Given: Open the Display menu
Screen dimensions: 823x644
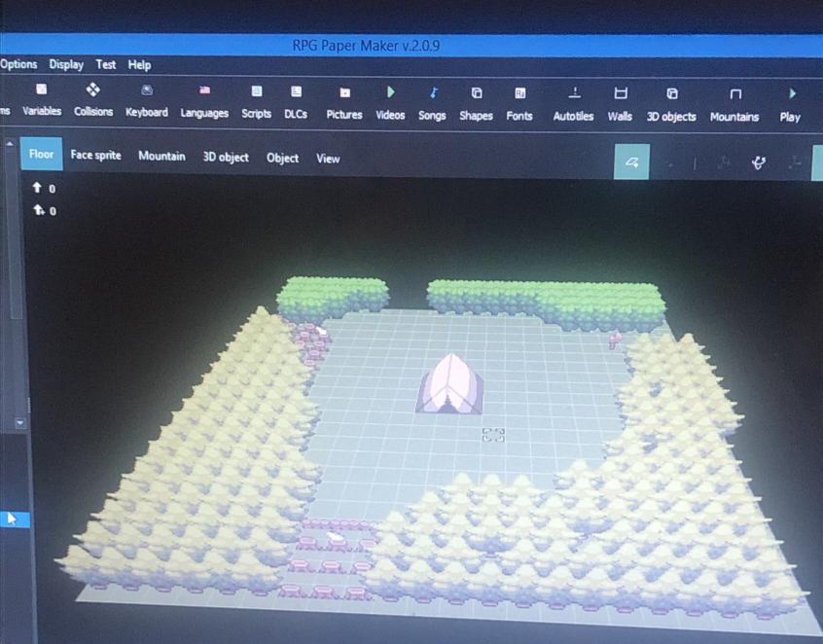Looking at the screenshot, I should pyautogui.click(x=66, y=64).
